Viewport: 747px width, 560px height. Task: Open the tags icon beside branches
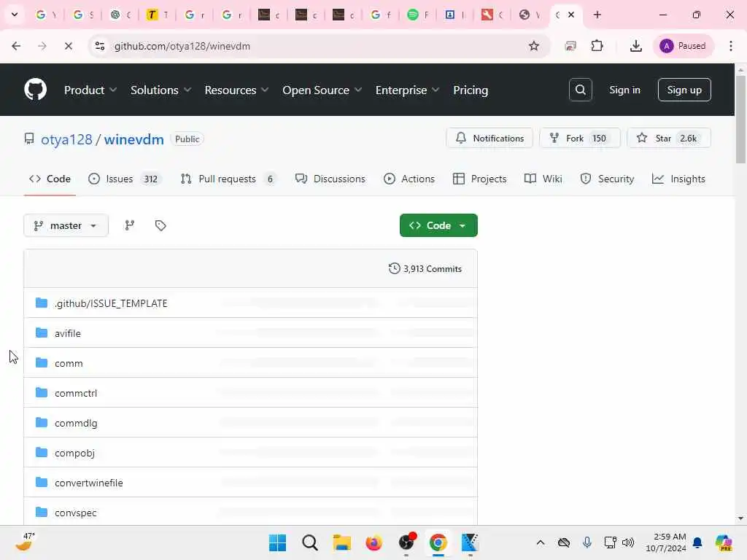[x=160, y=225]
